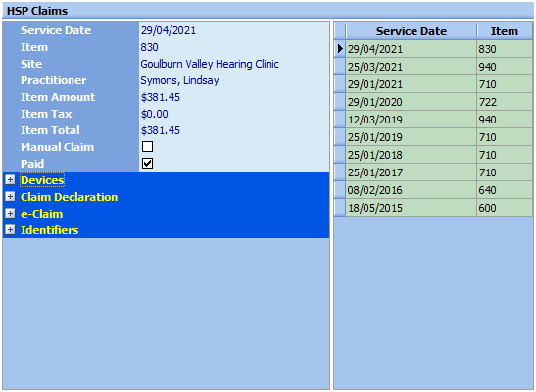
Task: Click the row selector beside 18/05/2015
Action: click(x=340, y=208)
